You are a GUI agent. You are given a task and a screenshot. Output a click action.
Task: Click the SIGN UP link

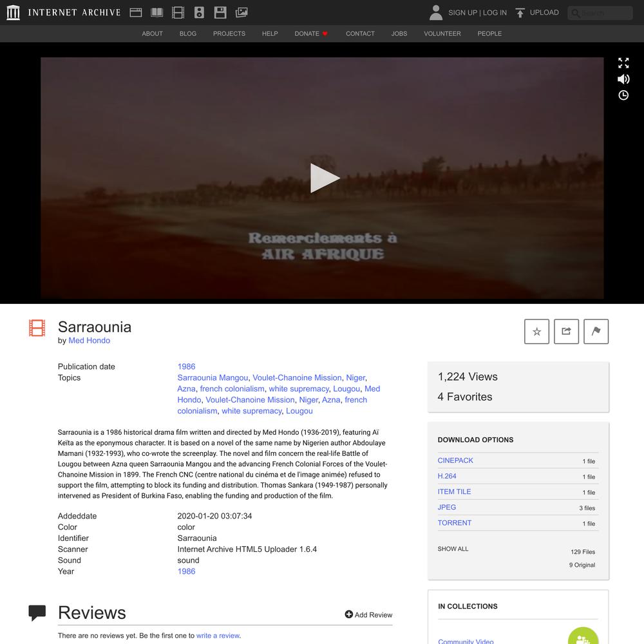click(462, 13)
